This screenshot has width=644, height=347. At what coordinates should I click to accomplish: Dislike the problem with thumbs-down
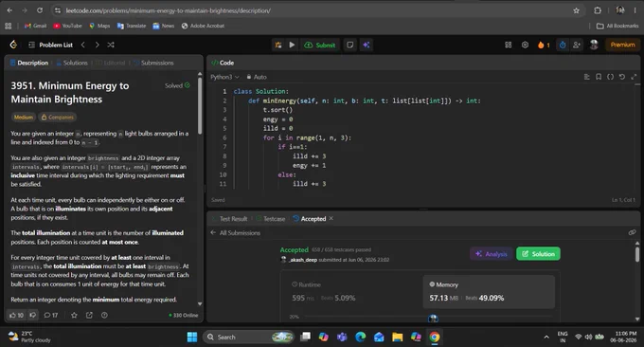[33, 315]
